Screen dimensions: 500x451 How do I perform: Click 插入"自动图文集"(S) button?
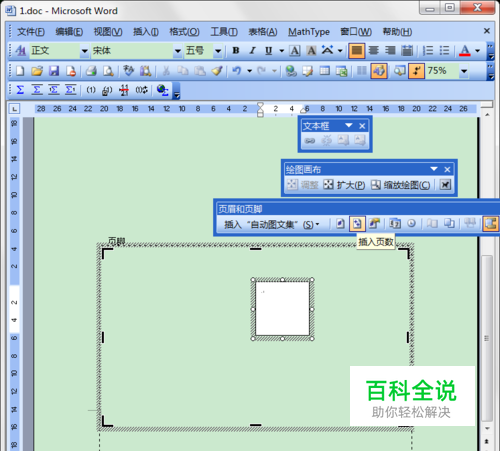pyautogui.click(x=272, y=224)
